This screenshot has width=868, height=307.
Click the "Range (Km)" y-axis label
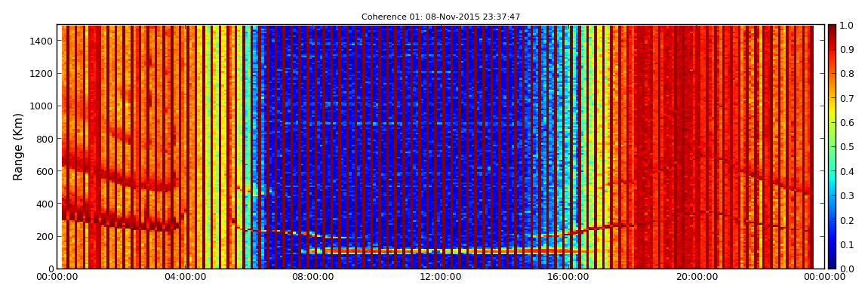[18, 146]
